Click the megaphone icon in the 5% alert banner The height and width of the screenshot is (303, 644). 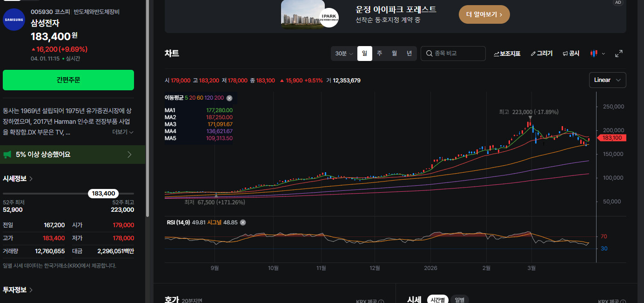point(7,155)
